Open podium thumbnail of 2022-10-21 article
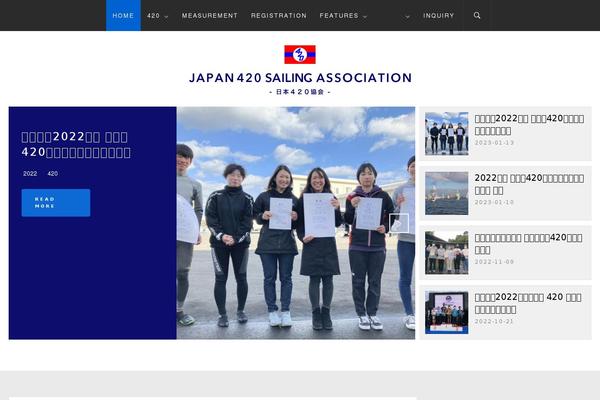The image size is (600, 400). point(447,312)
